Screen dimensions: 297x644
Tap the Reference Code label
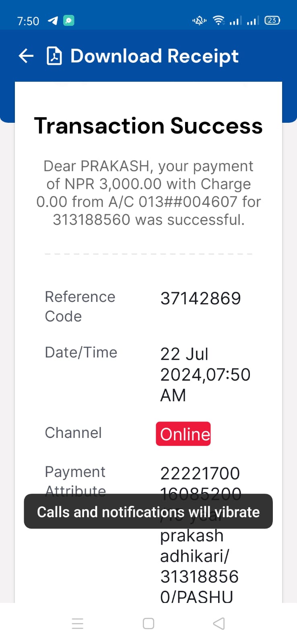(80, 306)
